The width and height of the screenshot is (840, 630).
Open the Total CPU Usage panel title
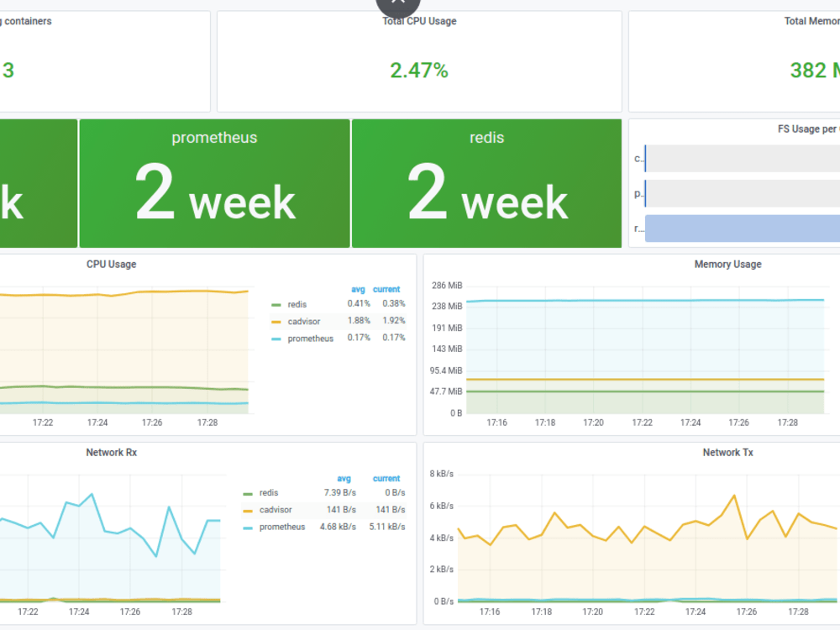pyautogui.click(x=419, y=22)
